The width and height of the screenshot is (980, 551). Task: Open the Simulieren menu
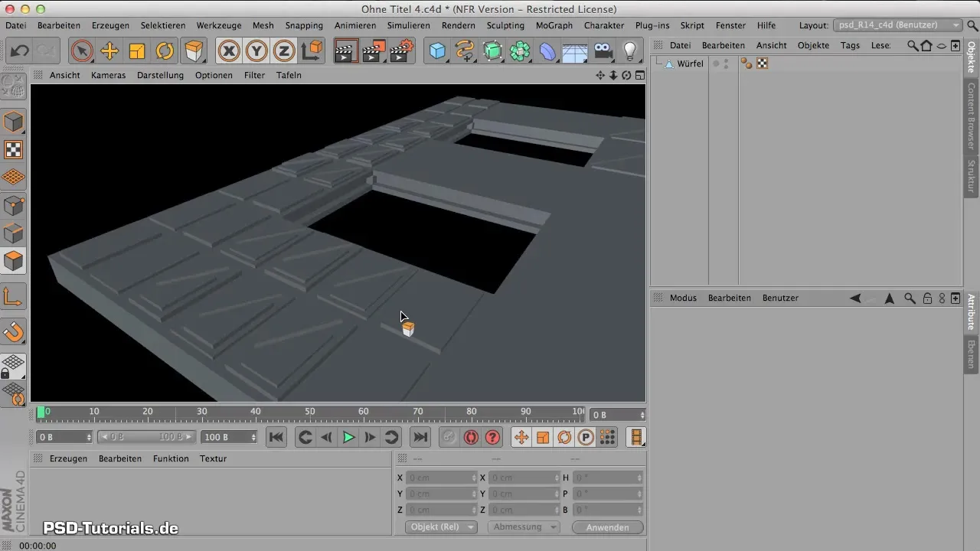(408, 25)
